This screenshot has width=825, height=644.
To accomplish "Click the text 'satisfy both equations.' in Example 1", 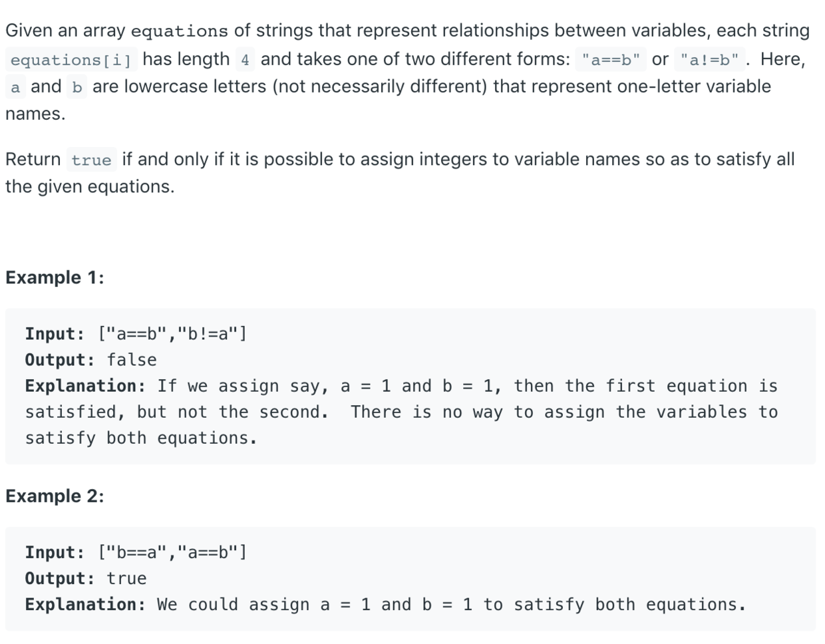I will [141, 438].
